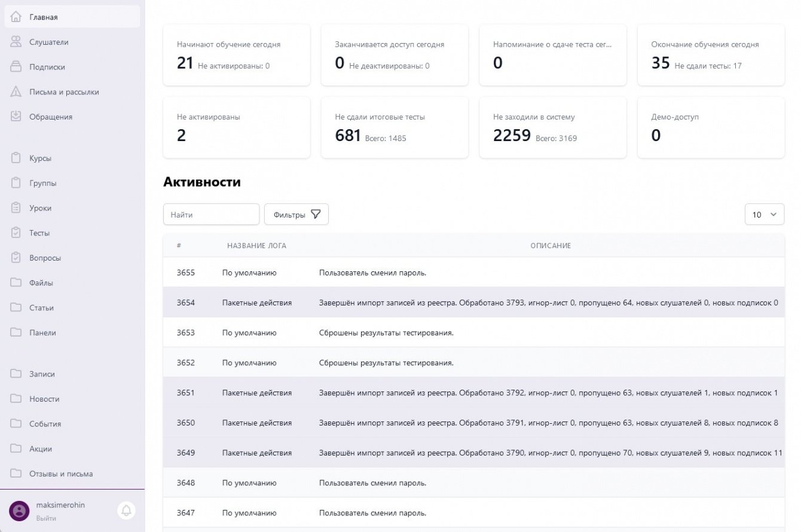Open the Фильтры panel
Image resolution: width=801 pixels, height=532 pixels.
(296, 214)
